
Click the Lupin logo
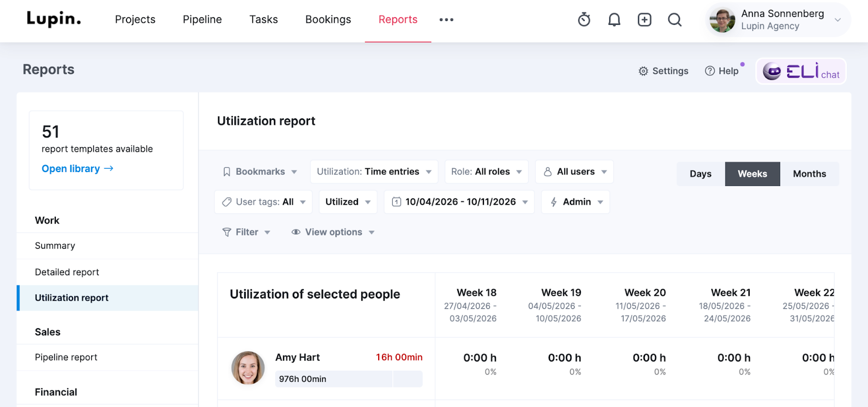[x=54, y=19]
